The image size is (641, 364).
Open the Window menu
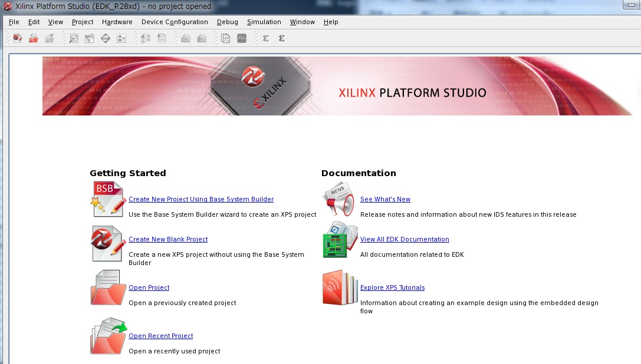[303, 22]
